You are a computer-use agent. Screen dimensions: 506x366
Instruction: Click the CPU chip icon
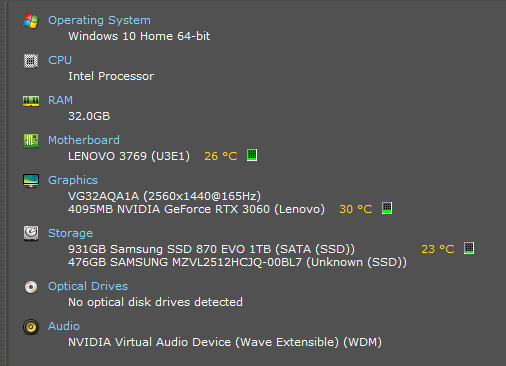click(31, 61)
